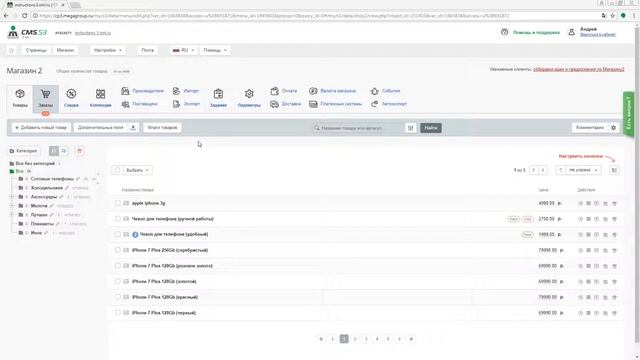Delete apple iphone 3g via trash icon
Screen dimensions: 640x360
(x=614, y=203)
